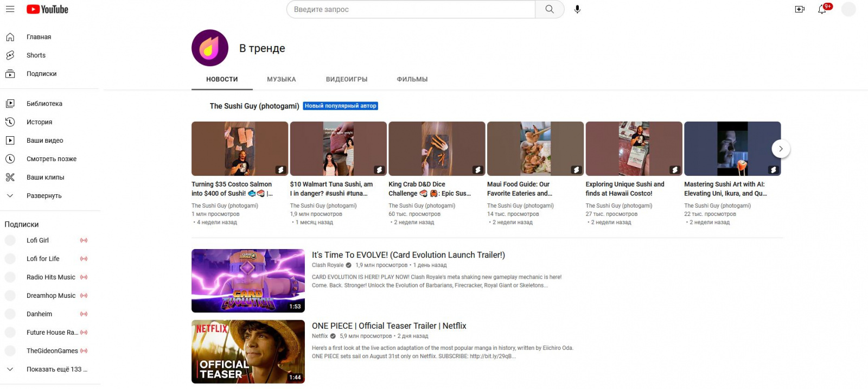Open ONE PIECE Official Teaser Trailer title
Viewport: 868px width, 389px height.
pyautogui.click(x=389, y=326)
